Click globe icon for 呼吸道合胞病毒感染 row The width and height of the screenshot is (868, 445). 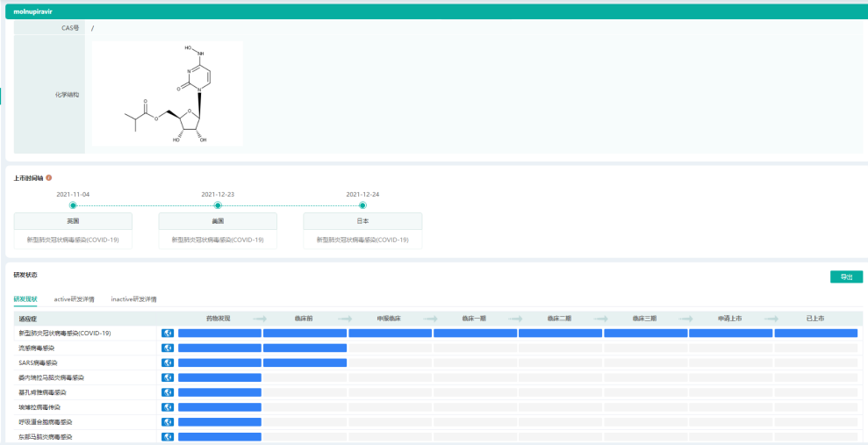(x=168, y=422)
